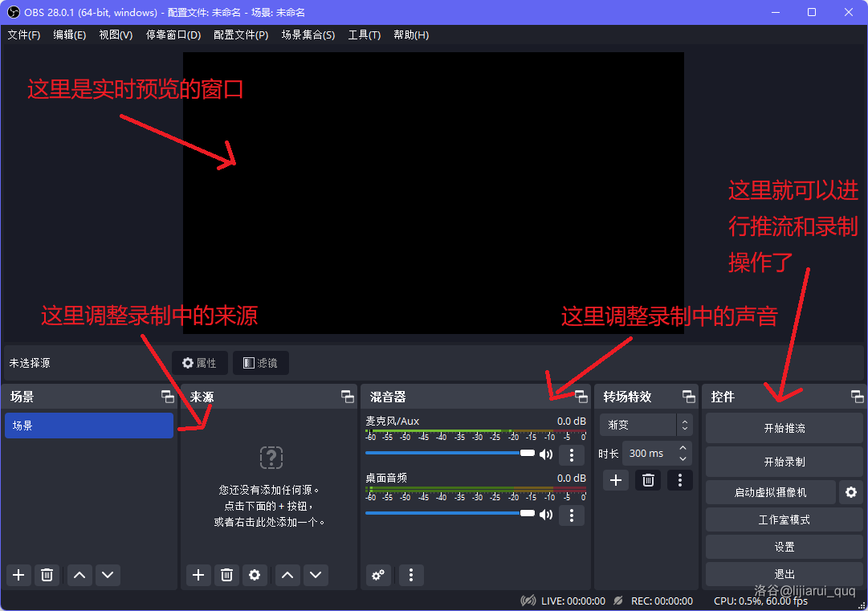Click 属性 properties button
The height and width of the screenshot is (611, 868).
pyautogui.click(x=200, y=363)
